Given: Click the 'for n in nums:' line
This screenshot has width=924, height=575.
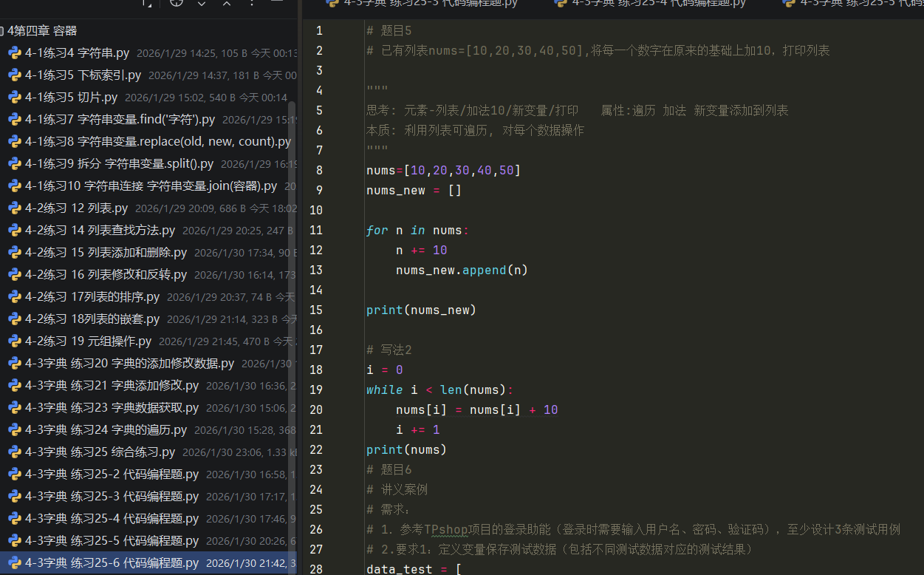Looking at the screenshot, I should pyautogui.click(x=418, y=231).
